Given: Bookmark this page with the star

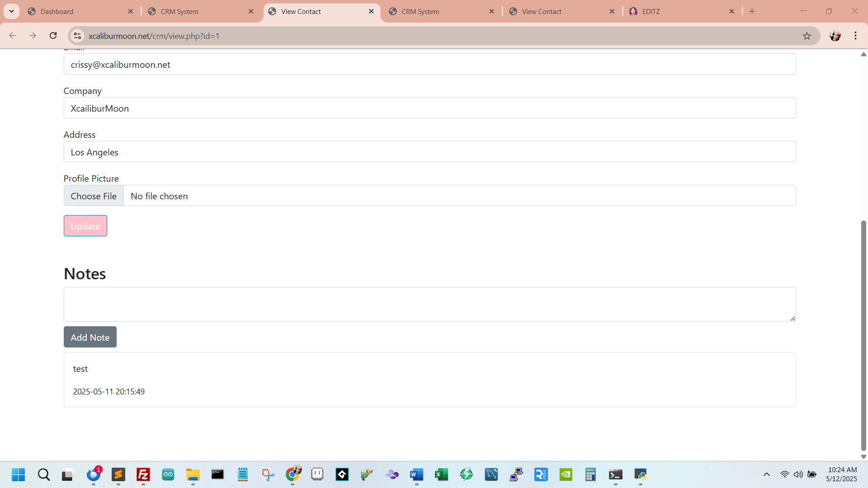Looking at the screenshot, I should point(807,36).
